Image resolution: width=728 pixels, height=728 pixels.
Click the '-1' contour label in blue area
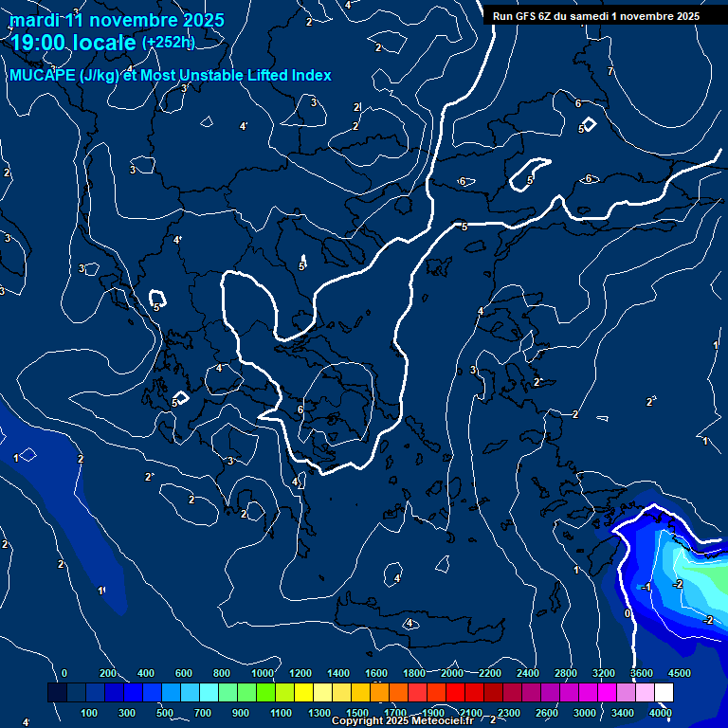tap(646, 588)
